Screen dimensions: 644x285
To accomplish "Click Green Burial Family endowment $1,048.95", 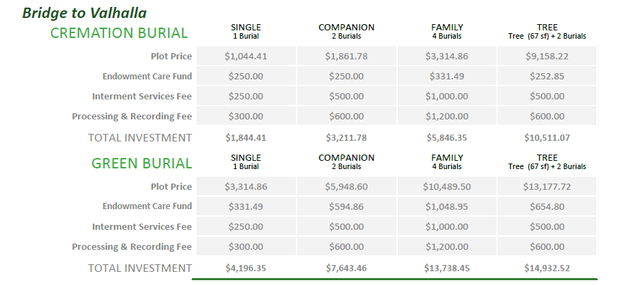I will point(447,206).
